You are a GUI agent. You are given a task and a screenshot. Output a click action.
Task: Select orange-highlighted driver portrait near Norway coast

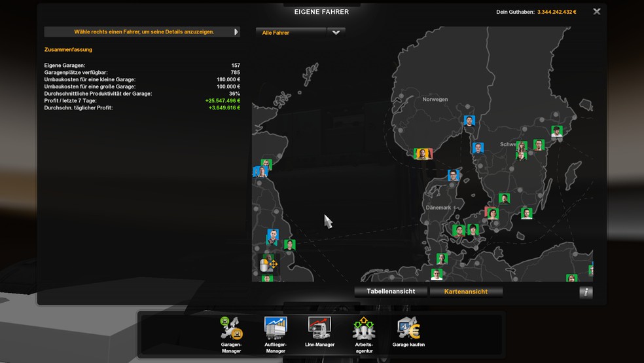click(x=423, y=154)
